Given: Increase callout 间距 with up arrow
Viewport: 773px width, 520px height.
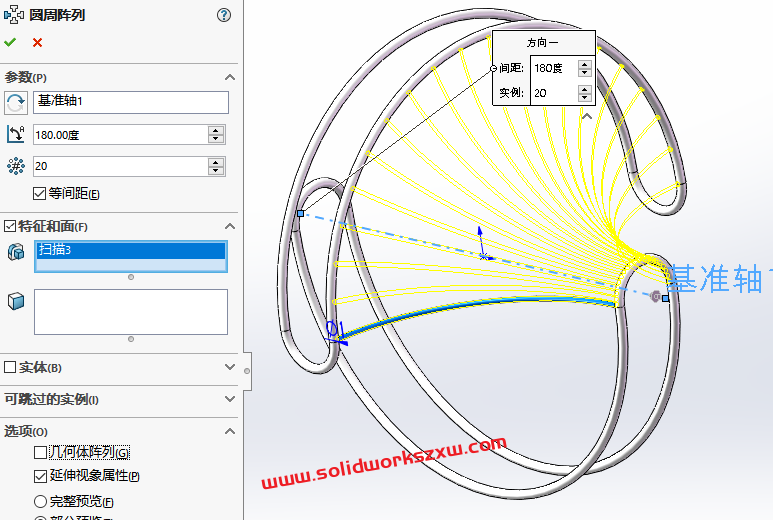Looking at the screenshot, I should click(585, 64).
